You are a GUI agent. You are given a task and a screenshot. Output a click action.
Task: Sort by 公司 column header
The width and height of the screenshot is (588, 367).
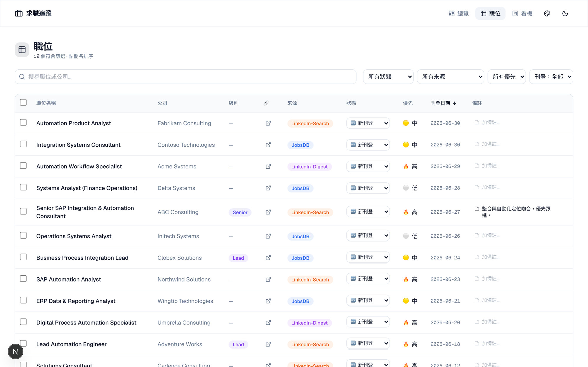point(162,103)
